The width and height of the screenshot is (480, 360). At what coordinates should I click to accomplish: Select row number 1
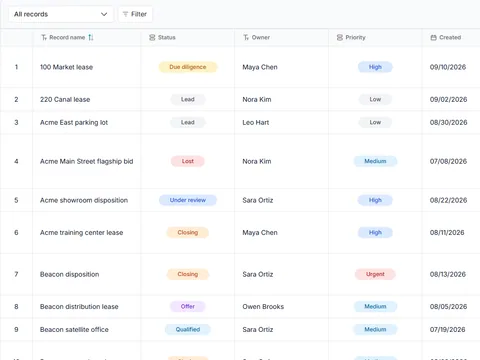(x=16, y=67)
